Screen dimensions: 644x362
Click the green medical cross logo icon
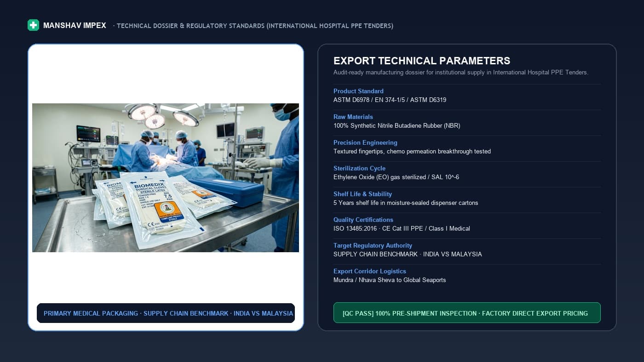click(x=33, y=25)
